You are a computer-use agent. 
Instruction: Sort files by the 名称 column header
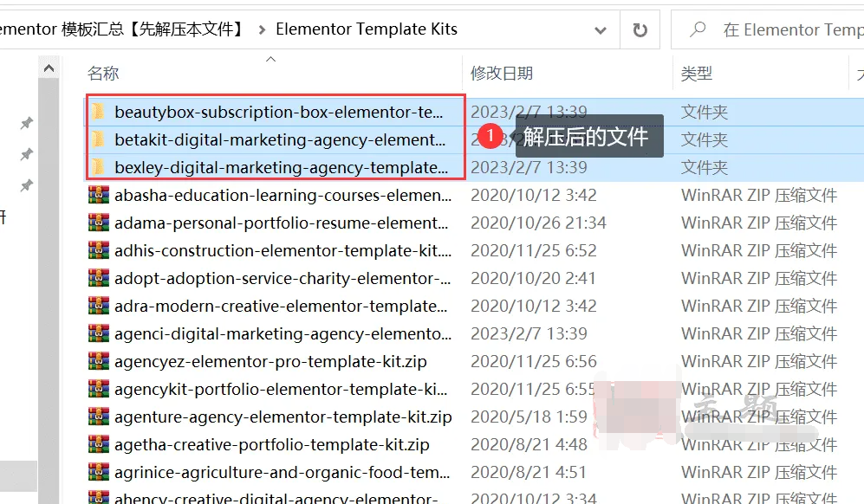[103, 74]
